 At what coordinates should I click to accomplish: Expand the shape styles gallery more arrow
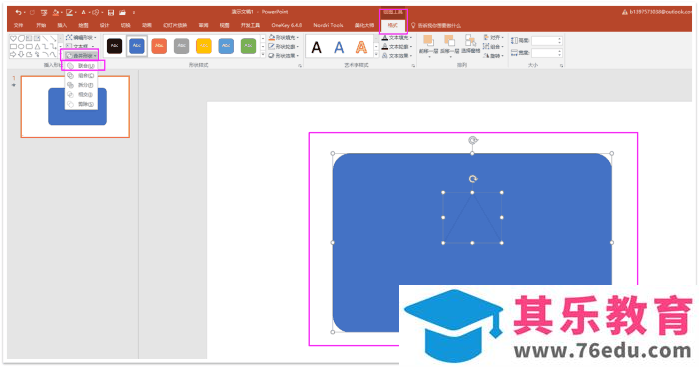263,55
